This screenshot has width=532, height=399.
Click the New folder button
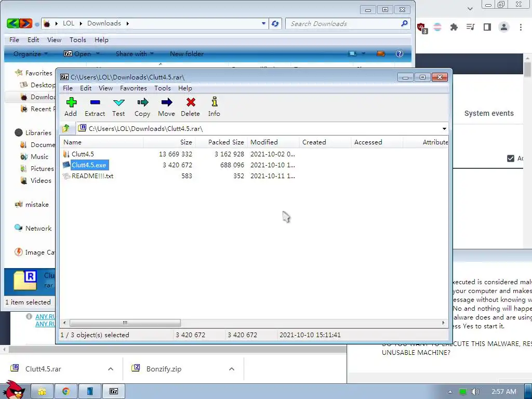coord(187,54)
